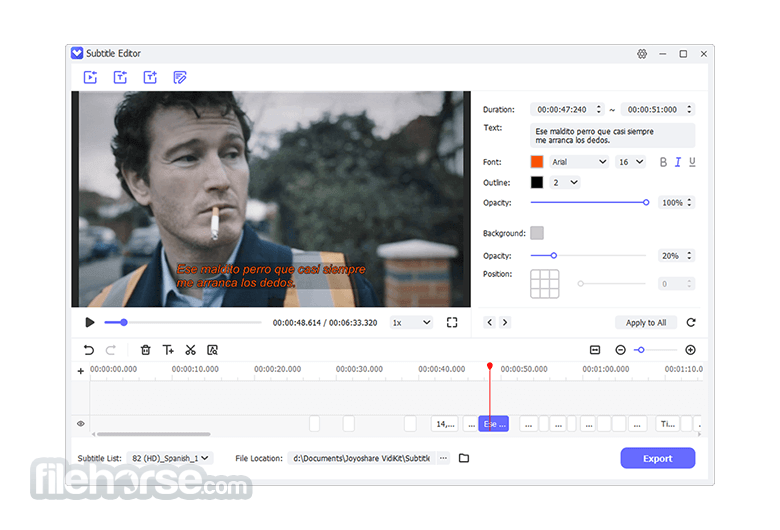Open the 1x playback speed dropdown
780x530 pixels.
point(411,322)
